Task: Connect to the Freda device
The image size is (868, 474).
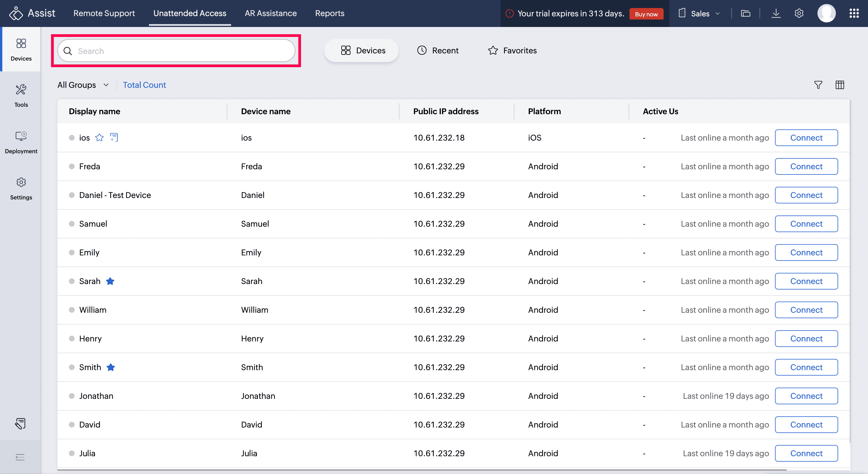Action: point(806,166)
